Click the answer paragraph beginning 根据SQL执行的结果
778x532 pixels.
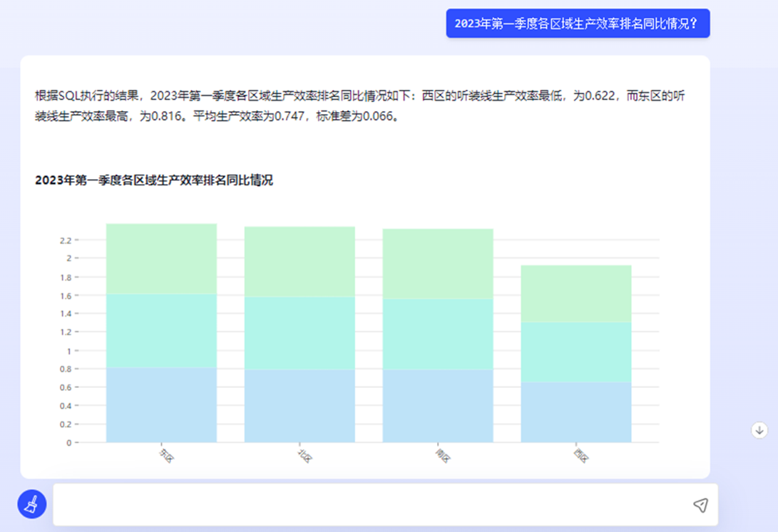click(359, 106)
